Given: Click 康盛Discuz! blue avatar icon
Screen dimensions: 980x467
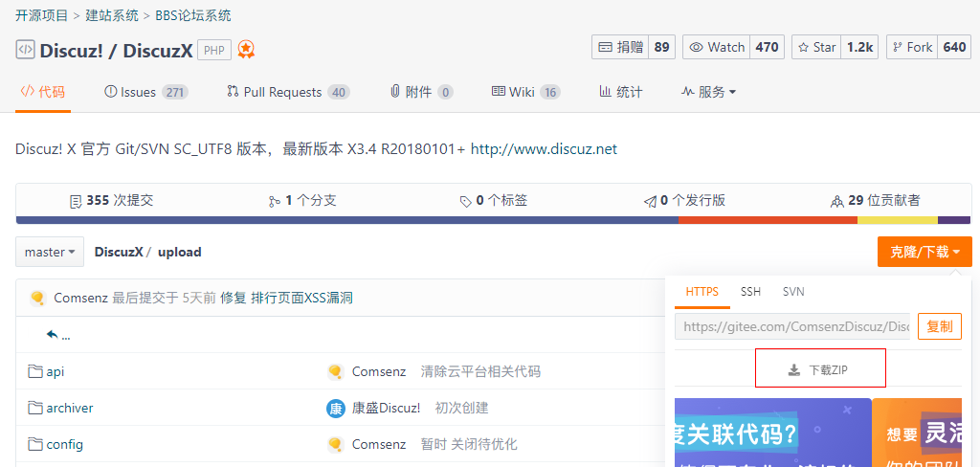Looking at the screenshot, I should pyautogui.click(x=336, y=408).
